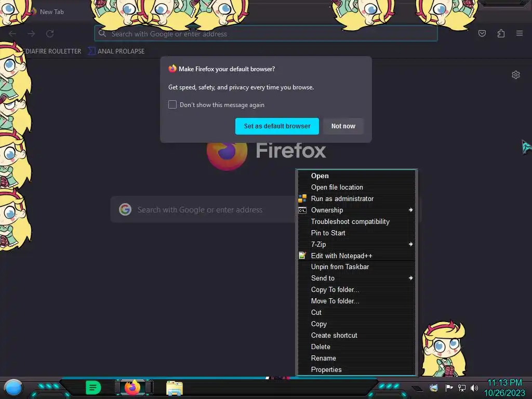
Task: Click the Google logo in page search box
Action: (x=125, y=209)
